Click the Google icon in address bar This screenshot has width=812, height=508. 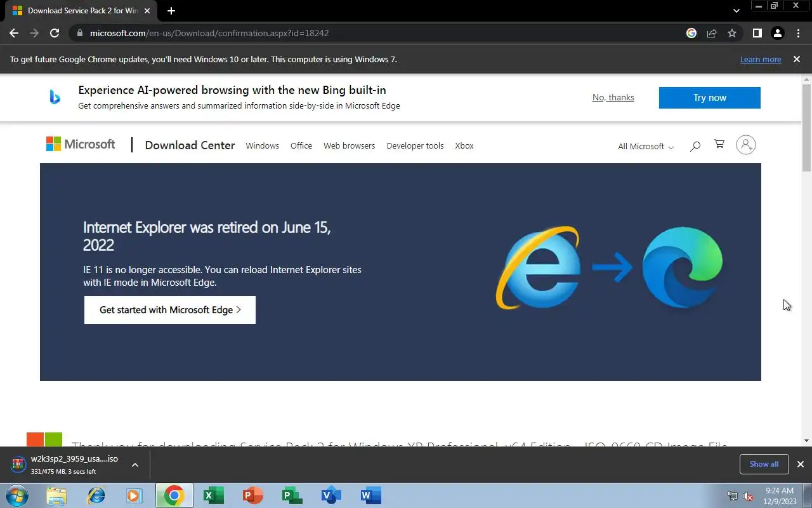click(691, 33)
